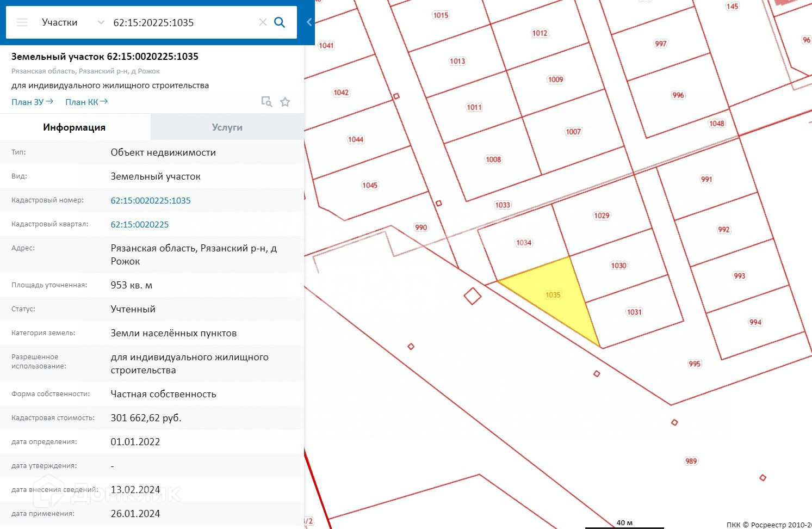812x529 pixels.
Task: Click parcel 1030 on the map
Action: tap(619, 266)
